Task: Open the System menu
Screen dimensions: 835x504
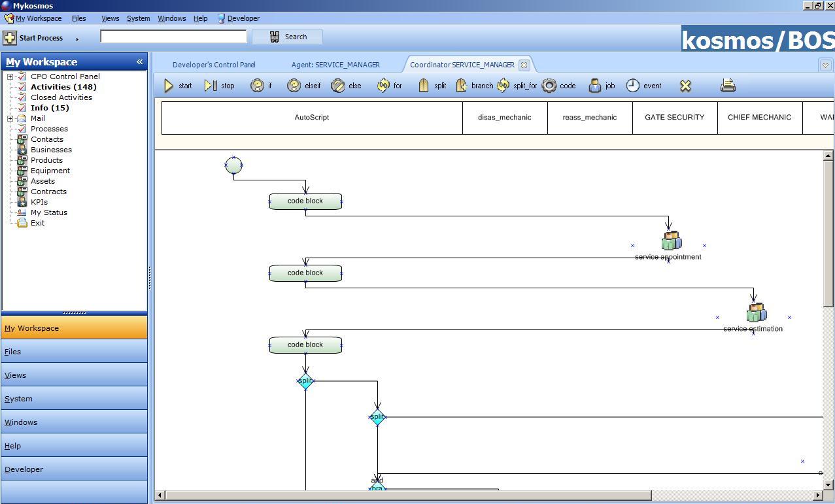Action: coord(138,18)
